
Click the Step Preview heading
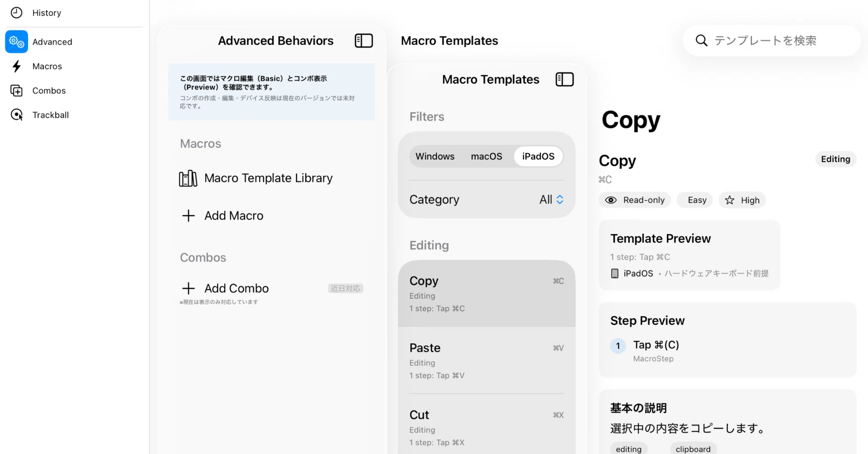[x=647, y=321]
